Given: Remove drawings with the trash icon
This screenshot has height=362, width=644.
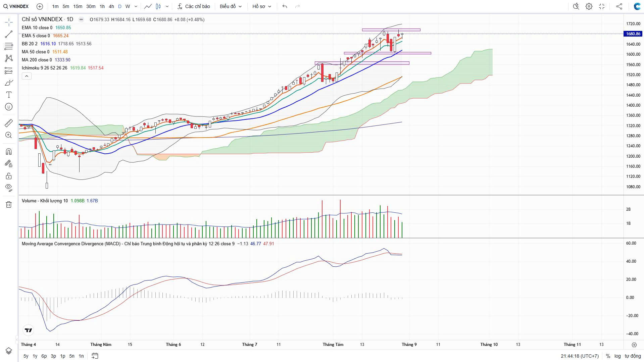Looking at the screenshot, I should [x=9, y=204].
